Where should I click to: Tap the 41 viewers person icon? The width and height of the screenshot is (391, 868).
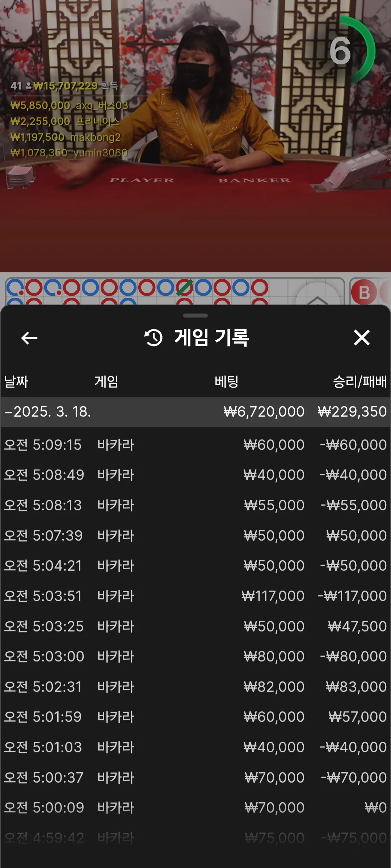[28, 86]
